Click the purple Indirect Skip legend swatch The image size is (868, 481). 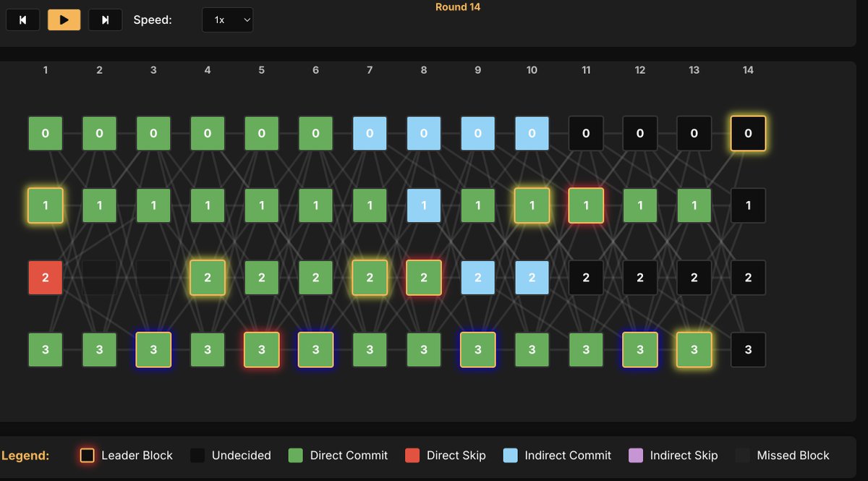click(x=636, y=456)
